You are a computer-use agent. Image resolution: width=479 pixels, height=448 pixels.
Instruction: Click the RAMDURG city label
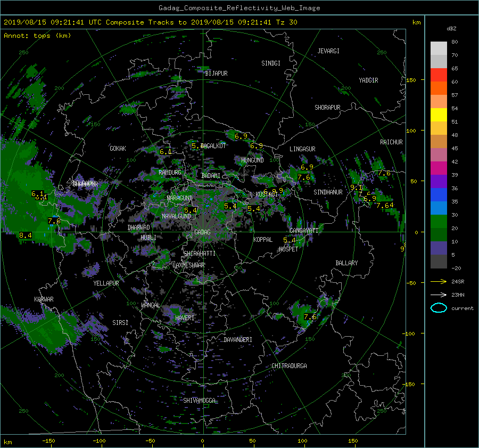[170, 173]
